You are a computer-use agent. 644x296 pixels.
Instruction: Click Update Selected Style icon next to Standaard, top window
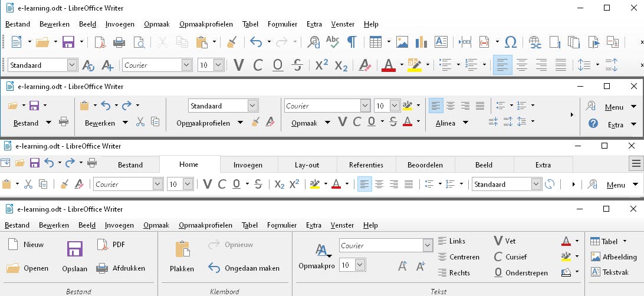[88, 65]
